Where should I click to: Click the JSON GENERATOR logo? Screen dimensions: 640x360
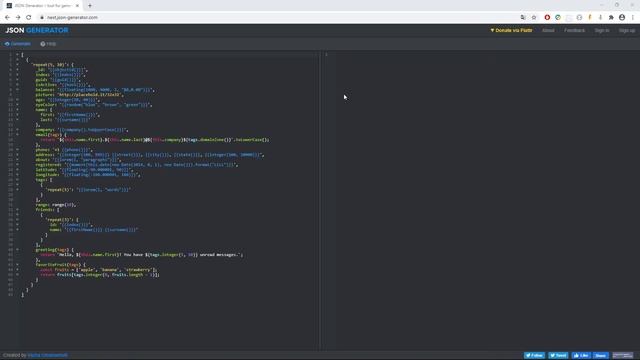coord(37,30)
